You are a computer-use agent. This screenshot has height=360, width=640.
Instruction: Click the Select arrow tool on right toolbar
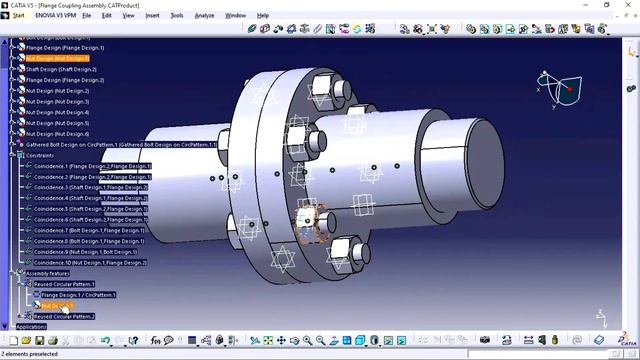631,52
